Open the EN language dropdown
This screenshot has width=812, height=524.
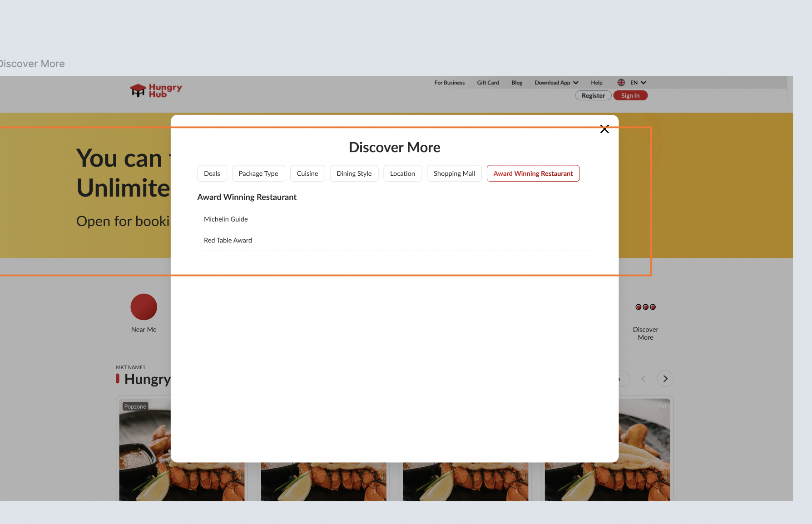point(638,83)
